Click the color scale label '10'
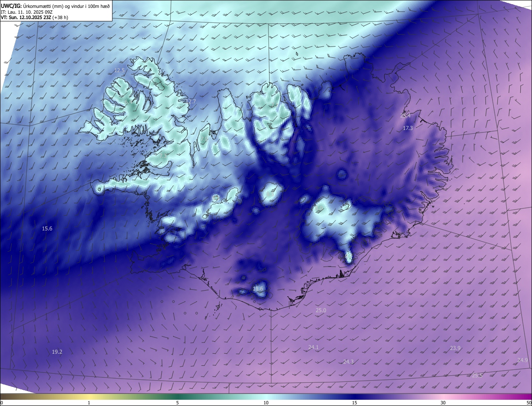This screenshot has width=532, height=406. click(266, 403)
